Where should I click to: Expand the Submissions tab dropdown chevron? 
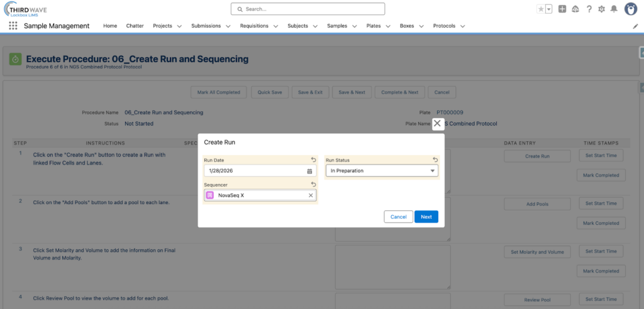(228, 26)
